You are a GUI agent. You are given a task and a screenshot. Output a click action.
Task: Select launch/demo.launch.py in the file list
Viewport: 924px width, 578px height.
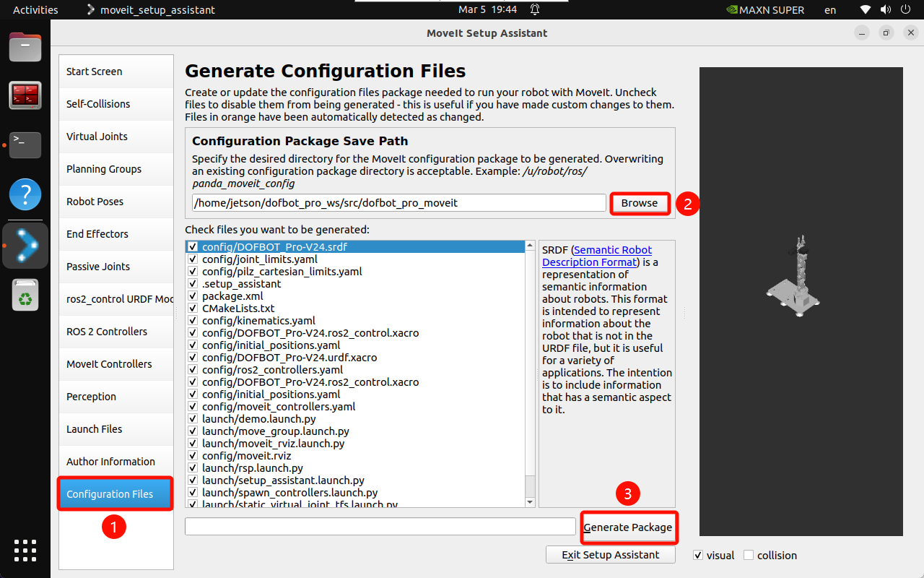pos(259,419)
